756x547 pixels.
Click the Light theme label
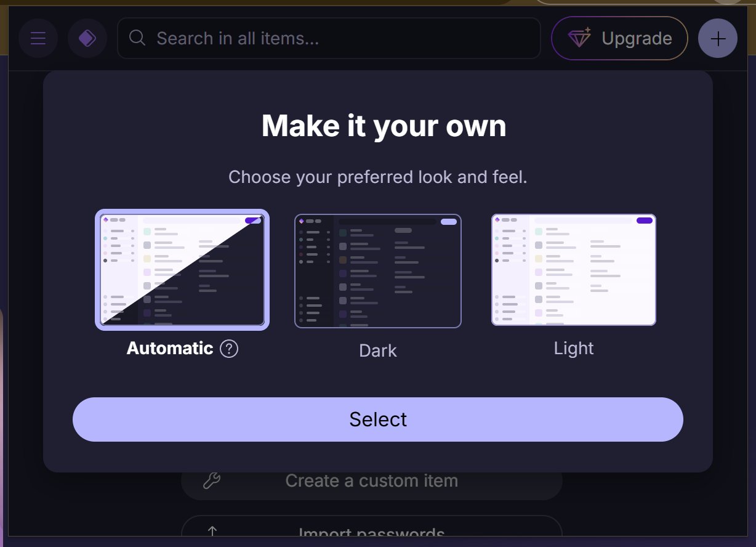click(x=574, y=349)
